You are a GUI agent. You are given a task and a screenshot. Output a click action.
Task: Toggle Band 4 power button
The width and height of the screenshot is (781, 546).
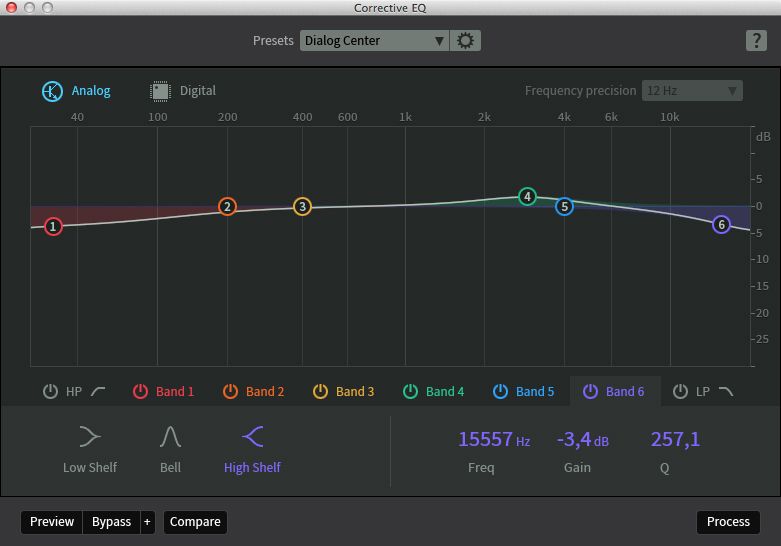(x=410, y=392)
